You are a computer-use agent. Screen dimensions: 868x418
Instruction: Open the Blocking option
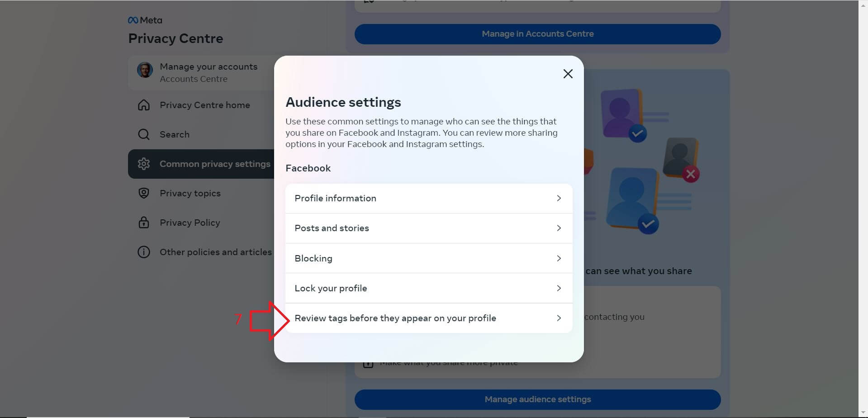tap(429, 258)
